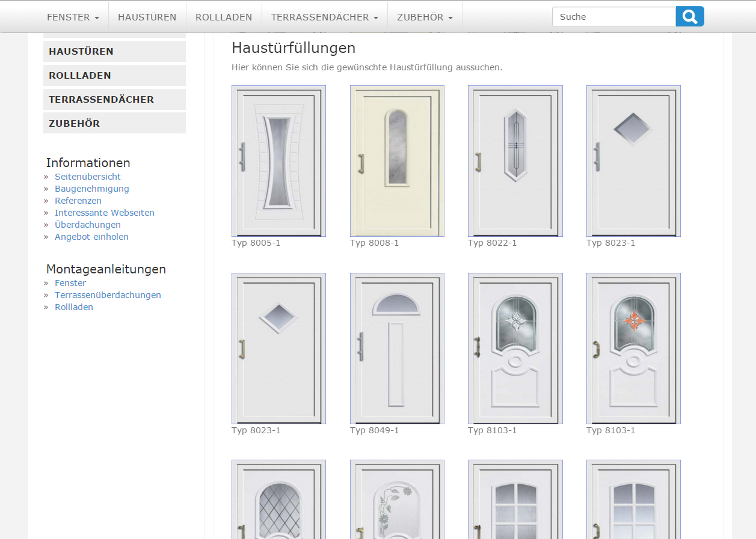Screen dimensions: 756x539
Task: Click the Typ 8008-1 caption
Action: point(375,243)
